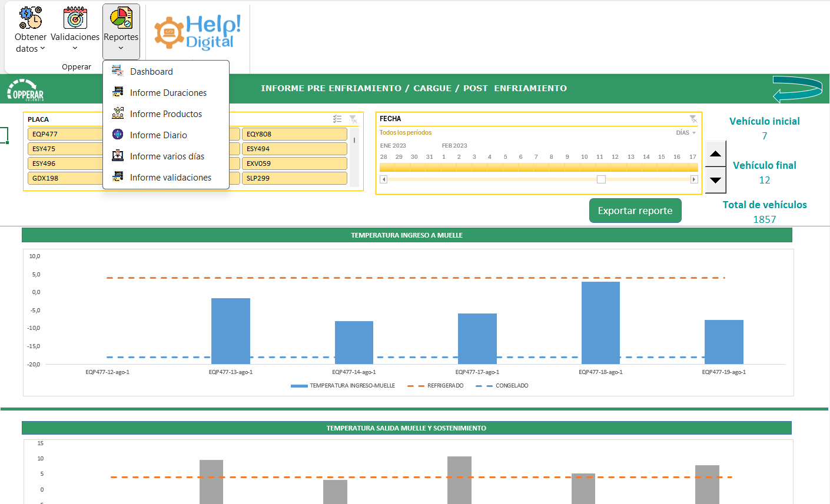The height and width of the screenshot is (504, 830).
Task: Select Informe validaciones menu entry
Action: (x=166, y=177)
